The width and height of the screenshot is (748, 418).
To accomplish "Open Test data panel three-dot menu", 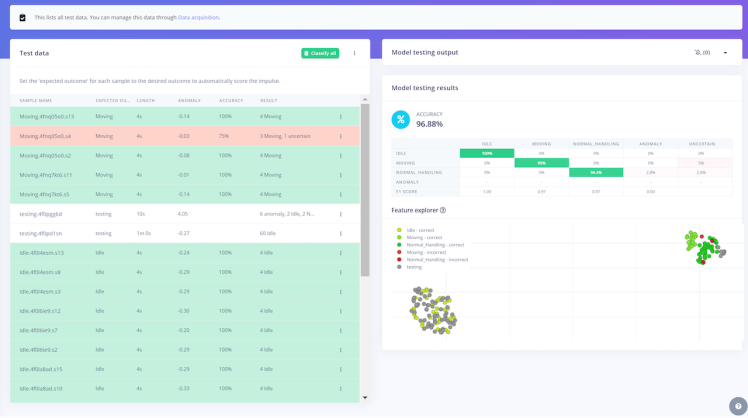I will pyautogui.click(x=354, y=53).
